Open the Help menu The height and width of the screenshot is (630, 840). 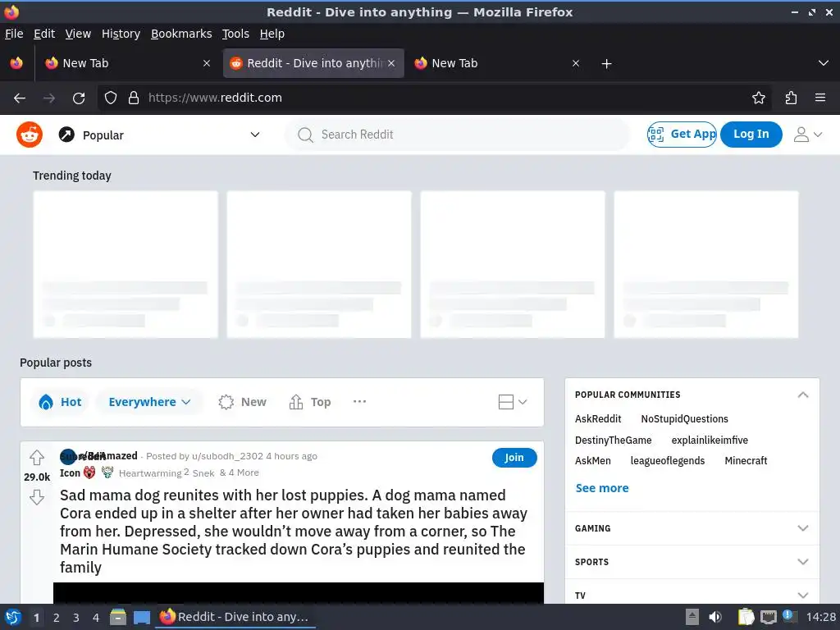pos(272,34)
